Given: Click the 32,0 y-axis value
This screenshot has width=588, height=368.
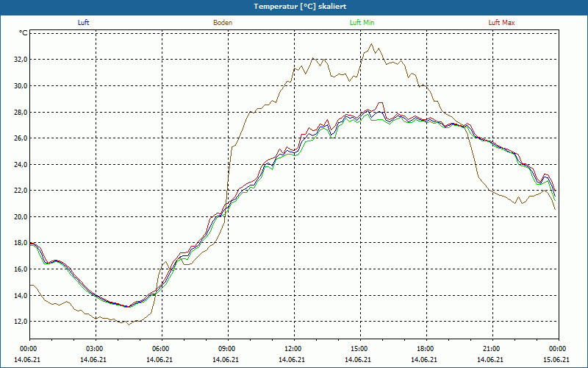Looking at the screenshot, I should (21, 60).
